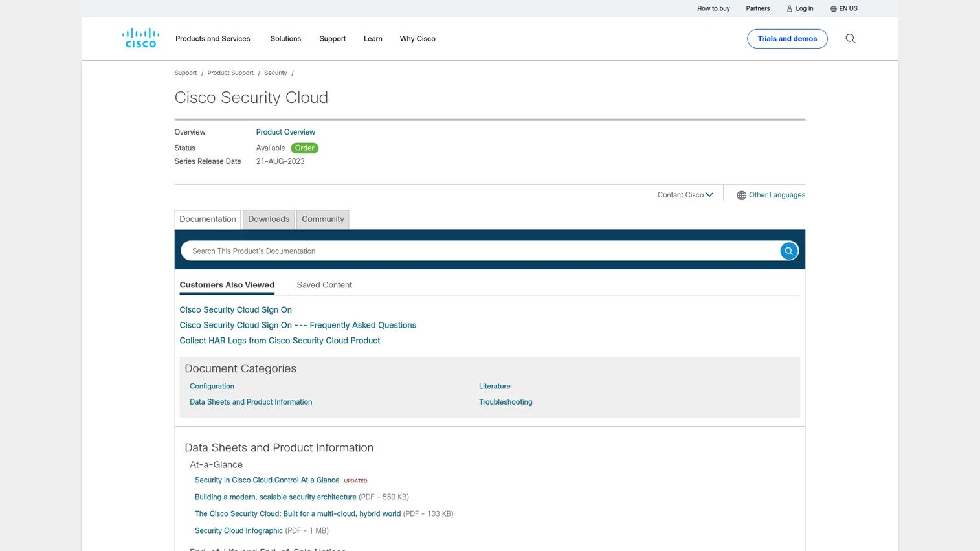Open Collect HAR Logs link
980x551 pixels.
point(280,341)
